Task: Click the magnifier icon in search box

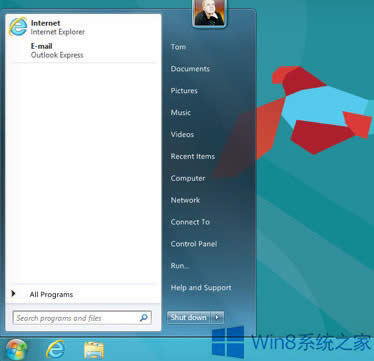Action: click(x=144, y=318)
